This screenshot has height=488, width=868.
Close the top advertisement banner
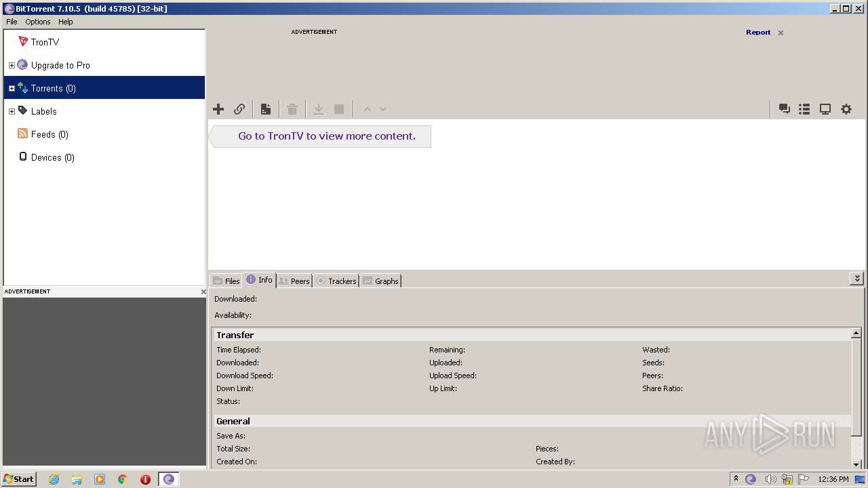point(781,33)
